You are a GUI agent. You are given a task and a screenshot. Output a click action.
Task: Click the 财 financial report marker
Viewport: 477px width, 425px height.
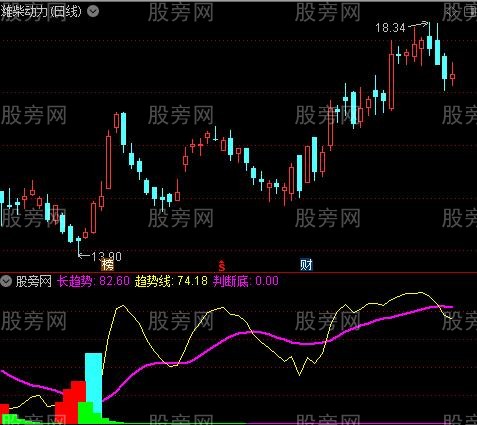306,265
